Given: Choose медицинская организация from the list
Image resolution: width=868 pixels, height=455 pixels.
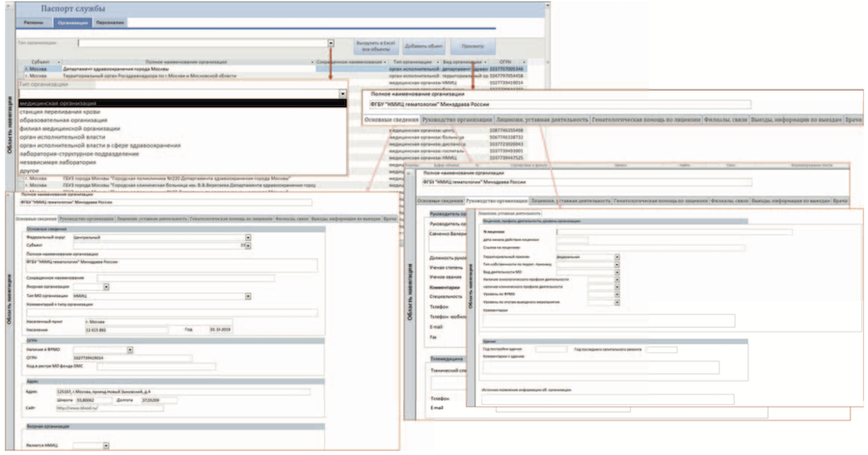Looking at the screenshot, I should 182,103.
